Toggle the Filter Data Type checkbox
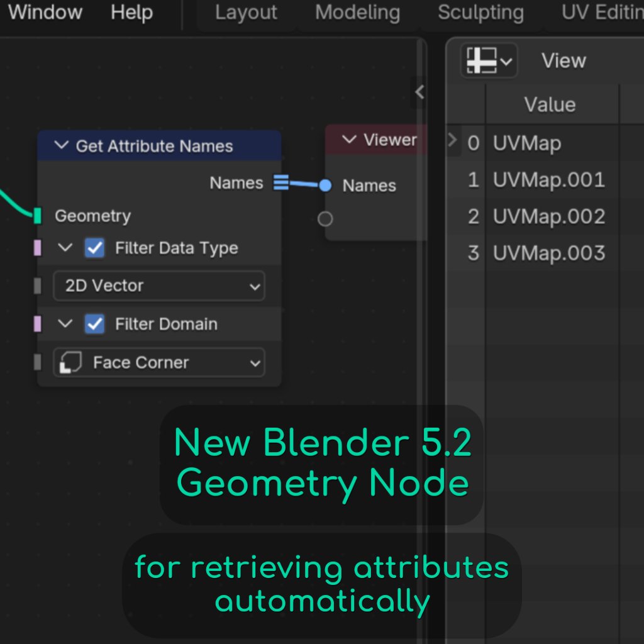This screenshot has height=644, width=644. point(94,248)
